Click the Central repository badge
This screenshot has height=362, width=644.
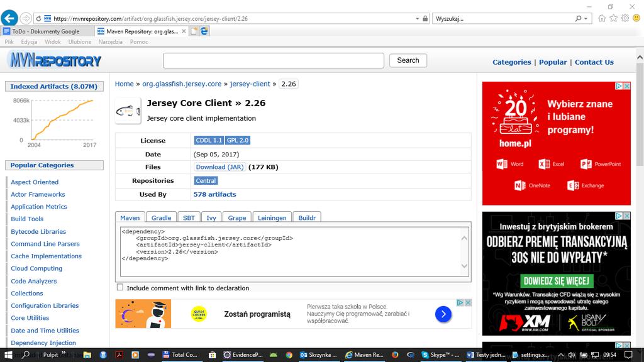(206, 180)
